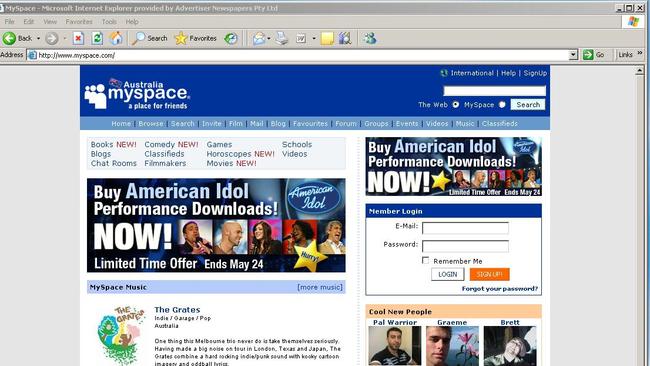Open the Tools menu
This screenshot has width=650, height=366.
coord(109,22)
